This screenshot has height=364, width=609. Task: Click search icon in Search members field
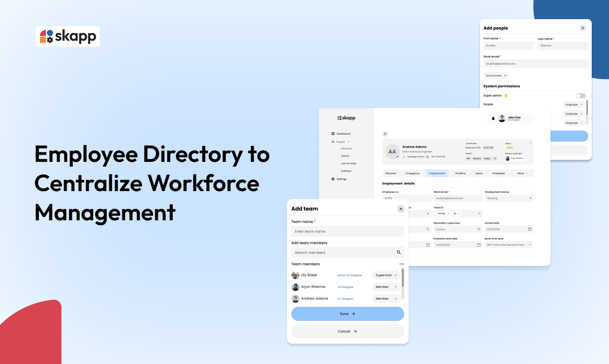(x=398, y=252)
